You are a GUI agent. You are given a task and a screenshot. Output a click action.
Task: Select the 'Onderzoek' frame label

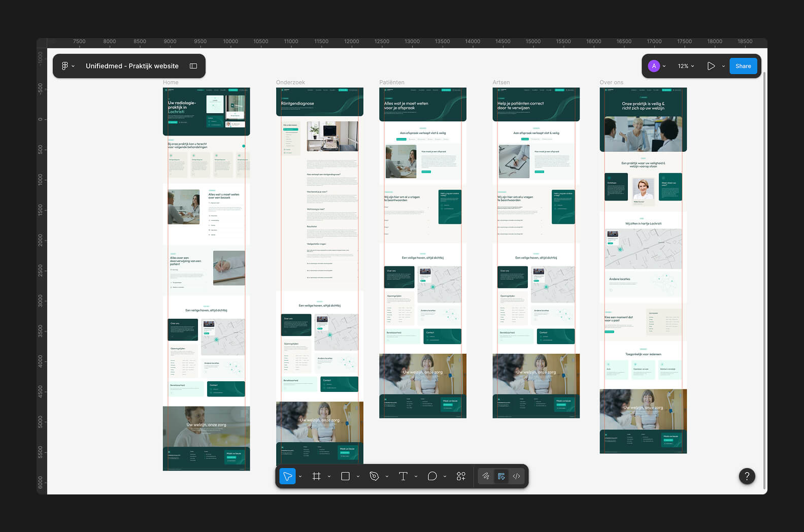click(290, 82)
